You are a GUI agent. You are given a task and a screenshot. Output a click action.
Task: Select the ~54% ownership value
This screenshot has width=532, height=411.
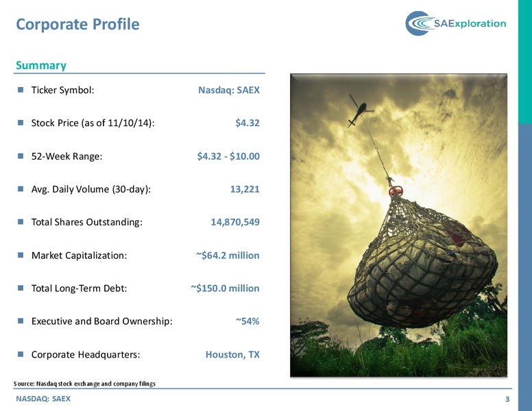(247, 321)
